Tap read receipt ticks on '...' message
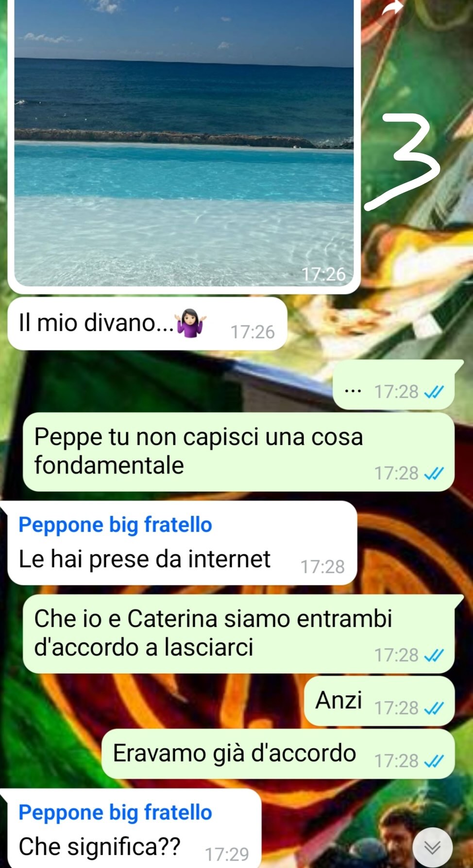This screenshot has width=473, height=868. tap(434, 392)
